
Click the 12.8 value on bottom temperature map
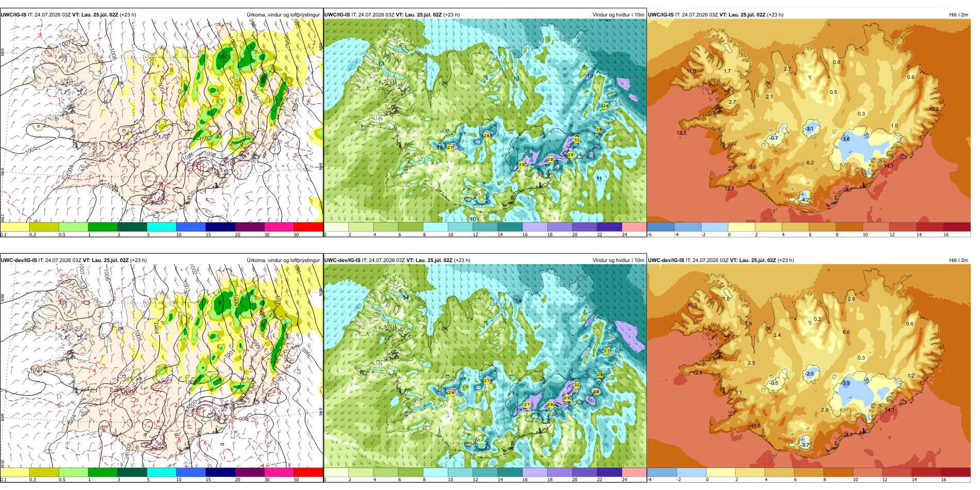[x=697, y=372]
